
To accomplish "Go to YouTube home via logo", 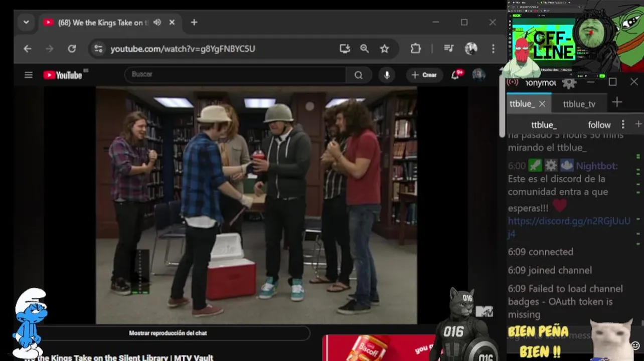I will tap(63, 75).
